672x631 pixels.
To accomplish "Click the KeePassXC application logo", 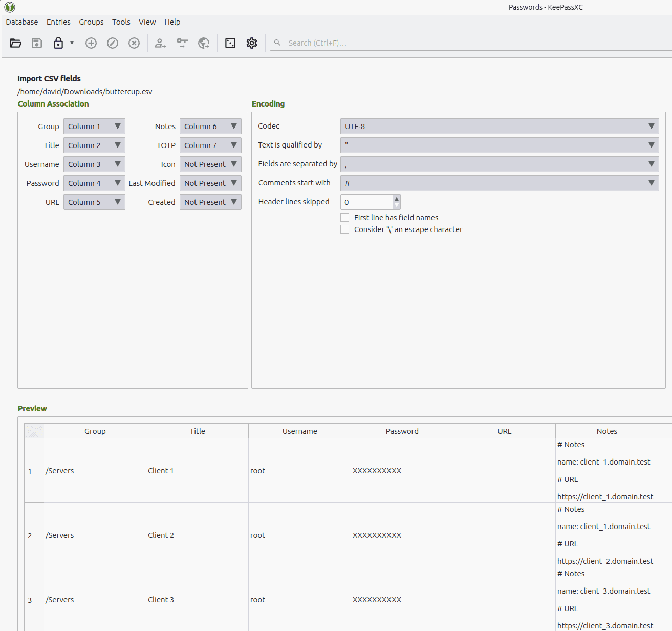I will coord(10,7).
